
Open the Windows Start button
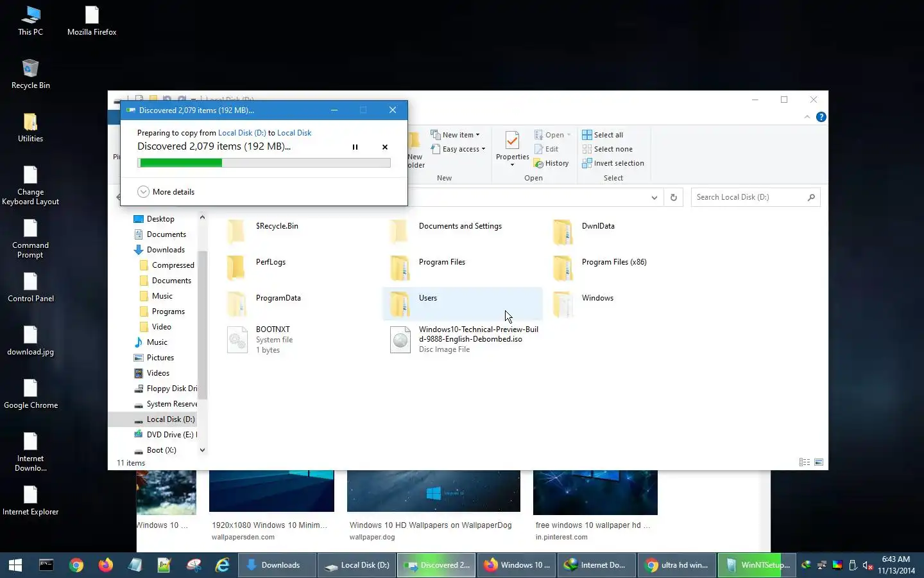(x=15, y=565)
